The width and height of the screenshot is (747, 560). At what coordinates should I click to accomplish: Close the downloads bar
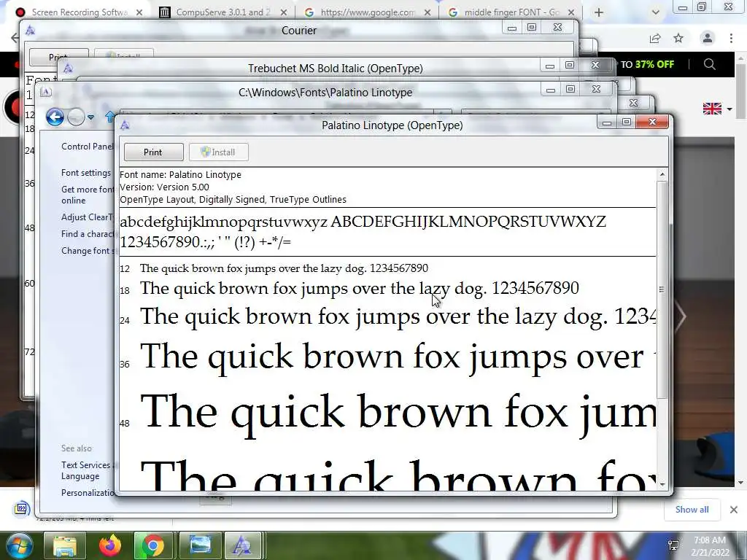(x=734, y=510)
